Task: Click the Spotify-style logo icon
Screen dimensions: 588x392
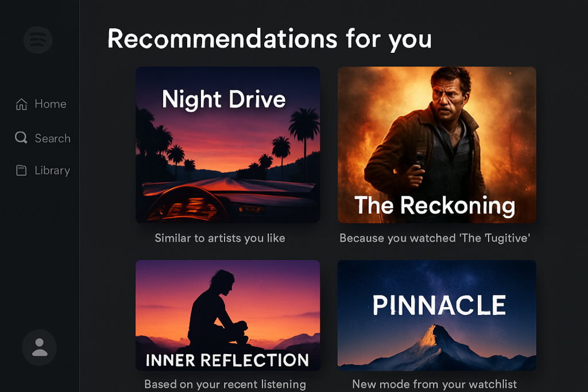Action: click(x=38, y=40)
